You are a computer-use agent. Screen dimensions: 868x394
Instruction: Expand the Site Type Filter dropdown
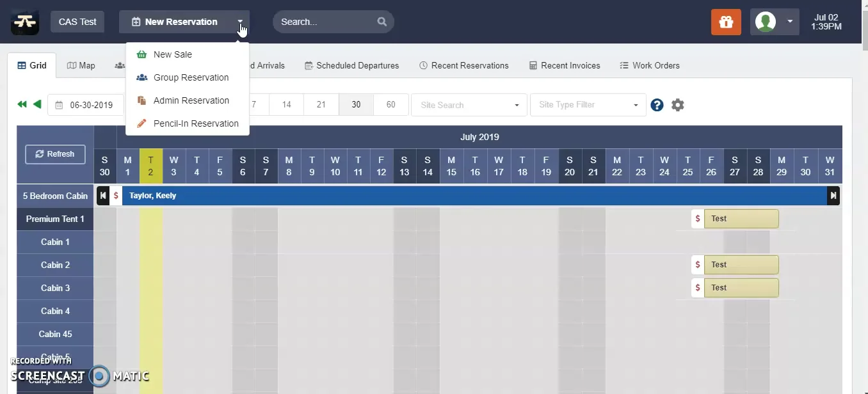[588, 105]
